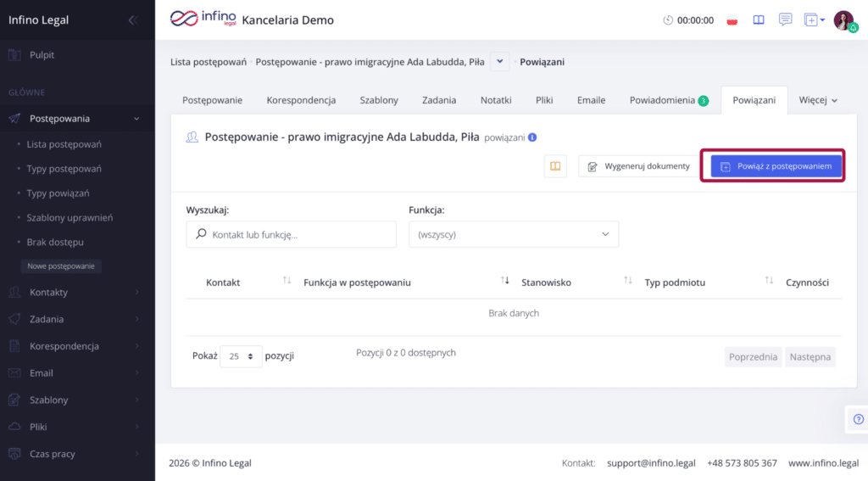Open the user avatar menu
Viewport: 868px width, 481px height.
click(844, 20)
